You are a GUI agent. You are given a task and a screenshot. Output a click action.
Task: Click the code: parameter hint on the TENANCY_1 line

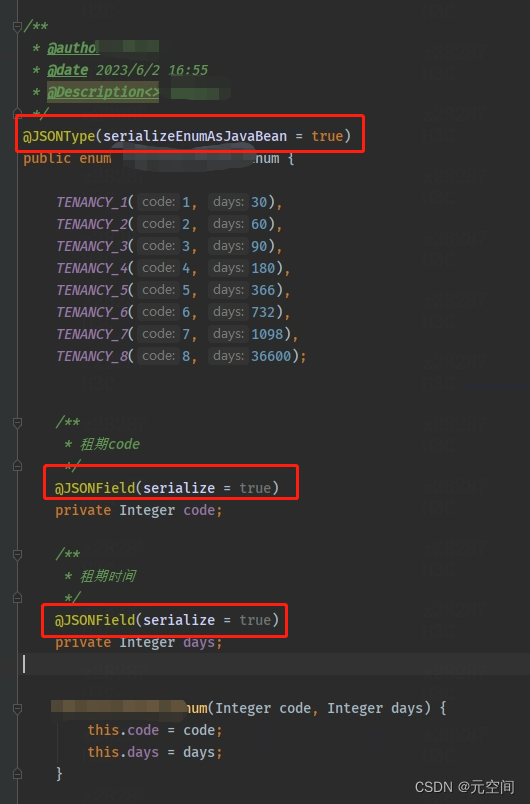click(x=158, y=202)
